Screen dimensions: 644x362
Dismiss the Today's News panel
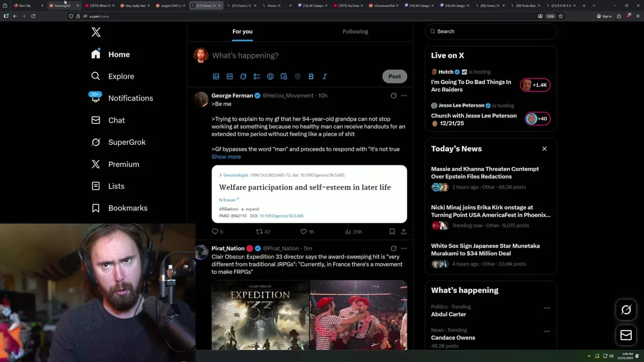[x=544, y=149]
